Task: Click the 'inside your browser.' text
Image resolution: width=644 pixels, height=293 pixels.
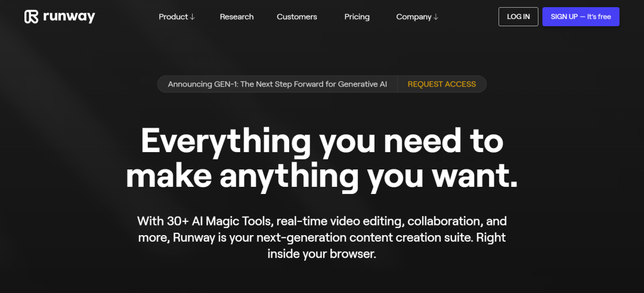Action: (x=322, y=254)
